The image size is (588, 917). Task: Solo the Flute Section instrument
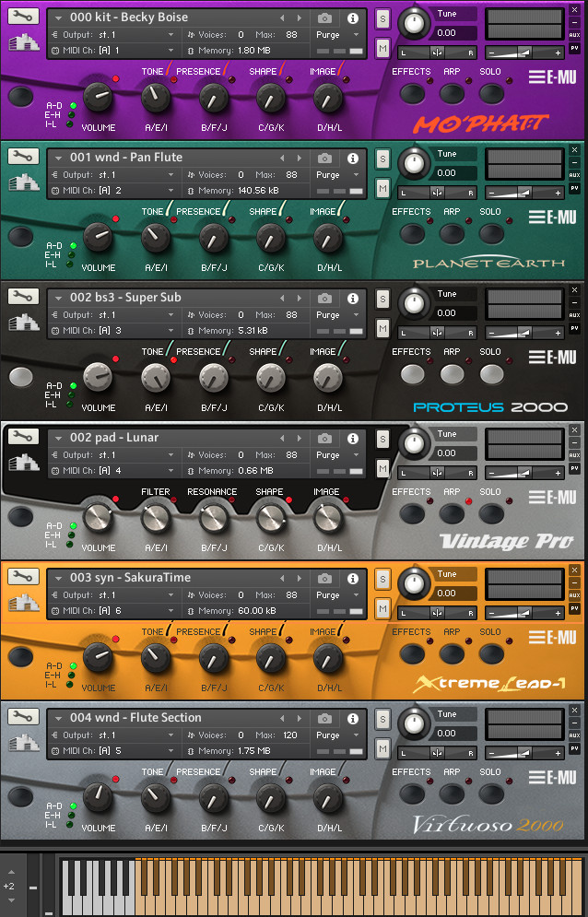382,719
